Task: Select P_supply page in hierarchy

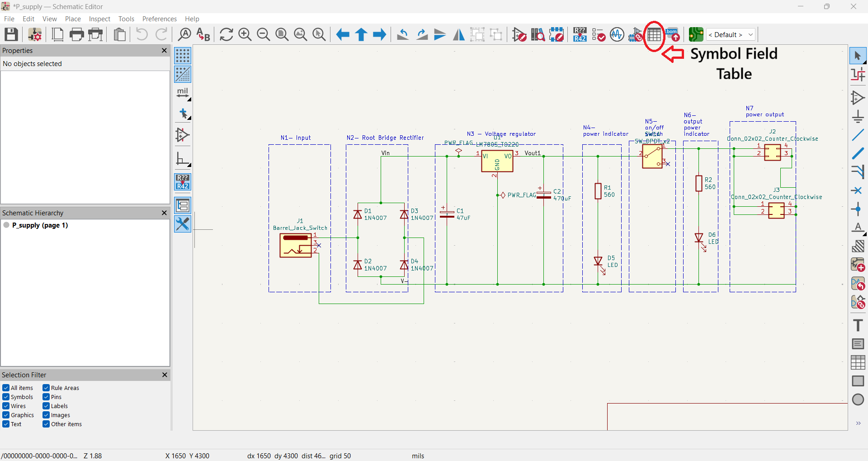Action: tap(40, 225)
